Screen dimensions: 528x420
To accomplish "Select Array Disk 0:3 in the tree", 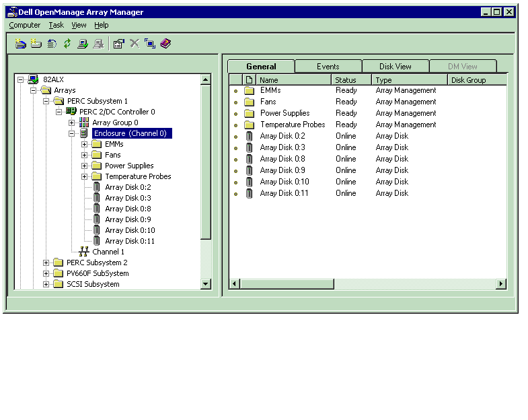I will (128, 198).
